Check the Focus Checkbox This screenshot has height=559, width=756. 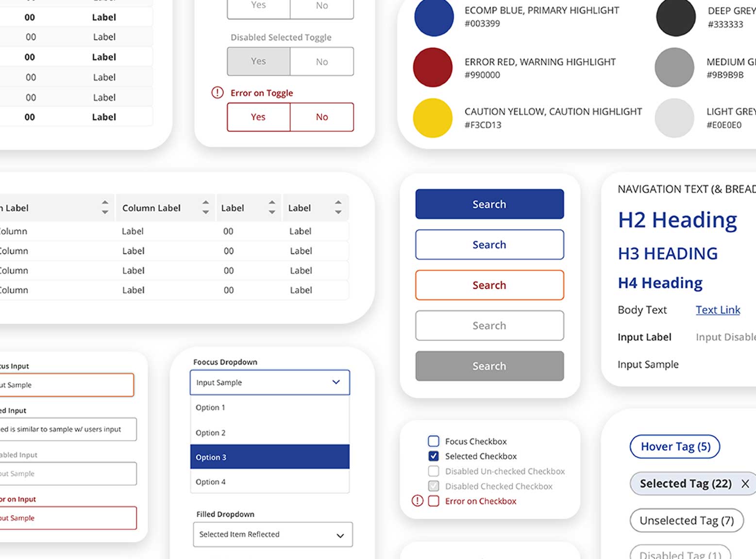pos(434,441)
